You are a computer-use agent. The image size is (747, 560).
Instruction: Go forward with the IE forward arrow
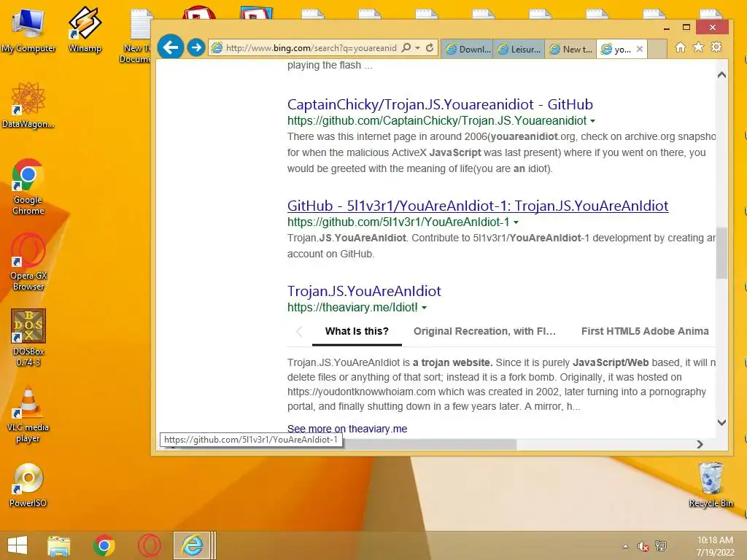(x=196, y=47)
